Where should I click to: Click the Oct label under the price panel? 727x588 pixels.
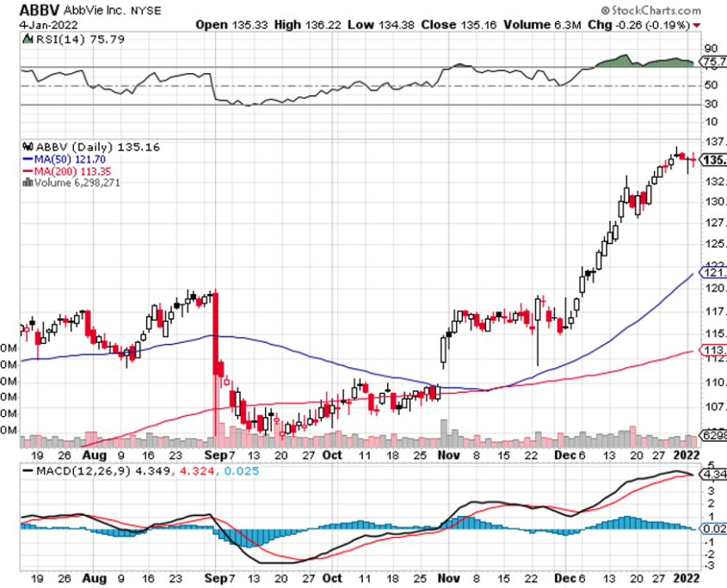coord(332,455)
